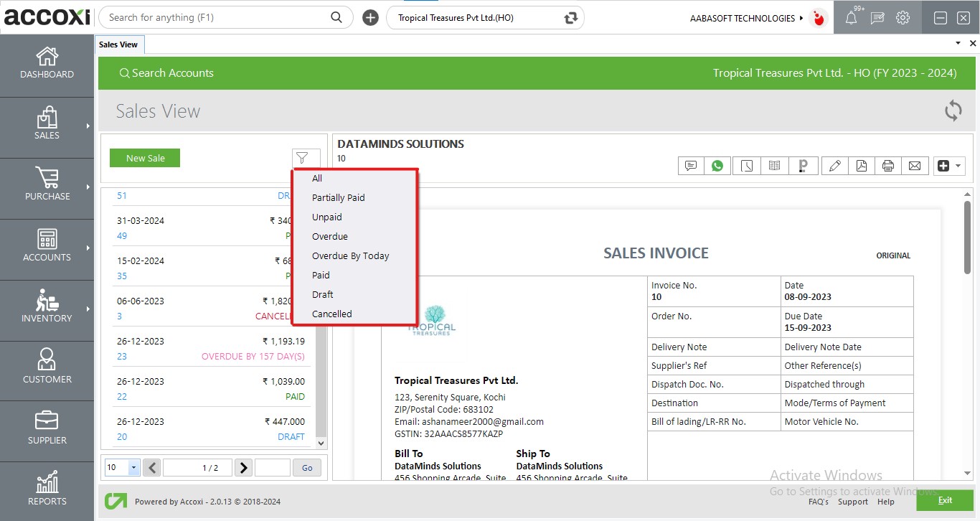
Task: Create a new sale with New Sale button
Action: tap(145, 157)
